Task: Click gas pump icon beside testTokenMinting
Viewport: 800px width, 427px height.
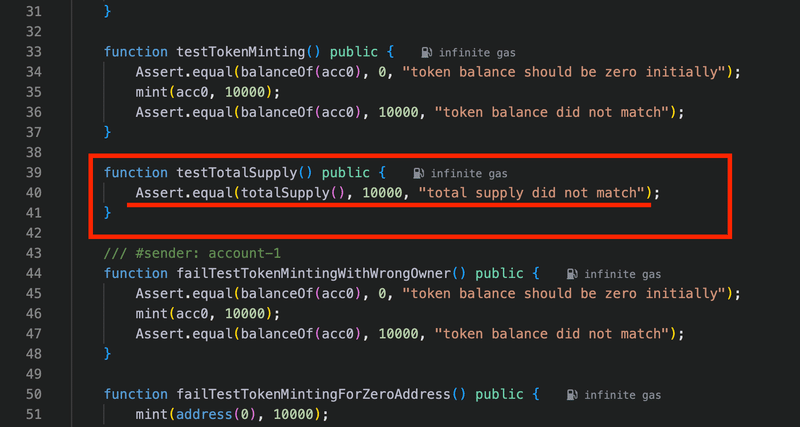Action: (427, 52)
